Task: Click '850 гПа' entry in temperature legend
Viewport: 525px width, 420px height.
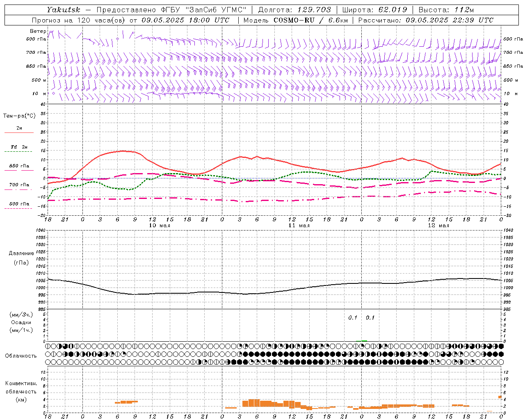Action: pos(19,166)
